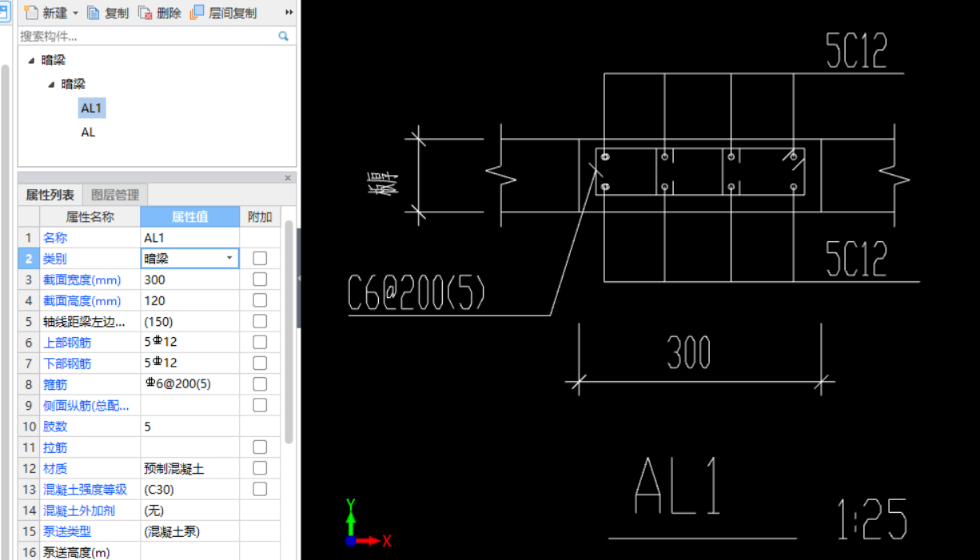The height and width of the screenshot is (560, 980).
Task: Click the 1:25 scale text
Action: pyautogui.click(x=872, y=518)
